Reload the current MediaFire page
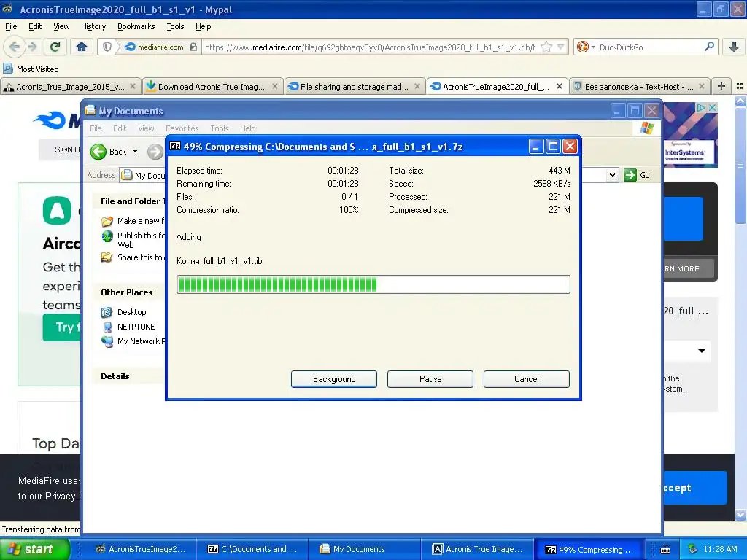747x560 pixels. pyautogui.click(x=55, y=47)
